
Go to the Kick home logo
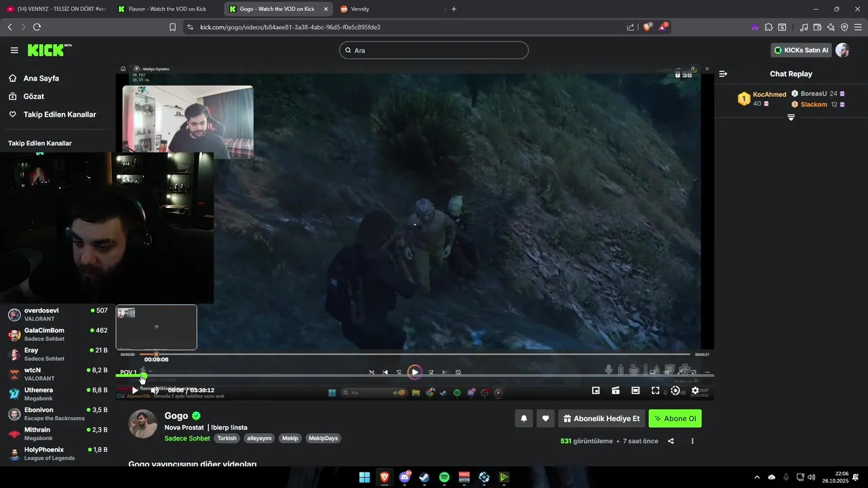tap(49, 50)
